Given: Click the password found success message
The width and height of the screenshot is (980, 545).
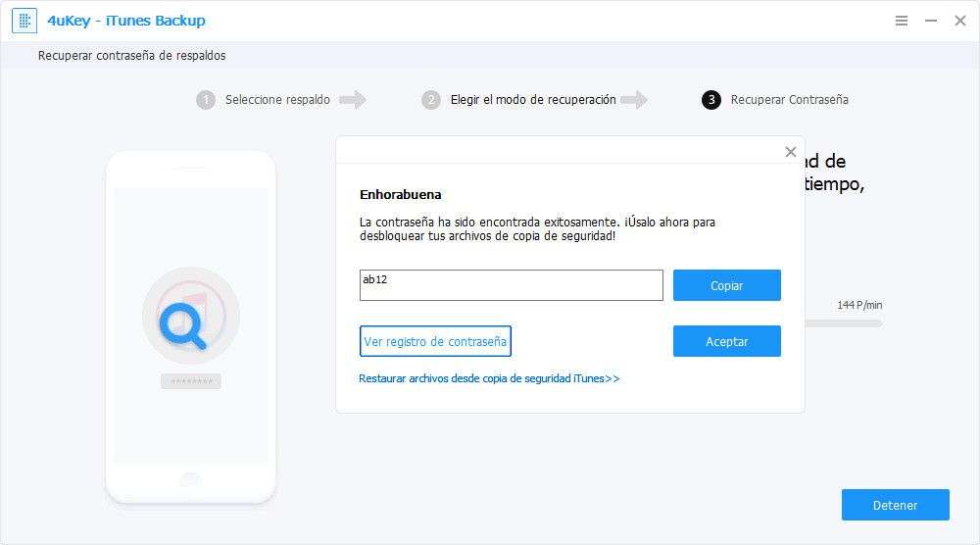Looking at the screenshot, I should 537,228.
